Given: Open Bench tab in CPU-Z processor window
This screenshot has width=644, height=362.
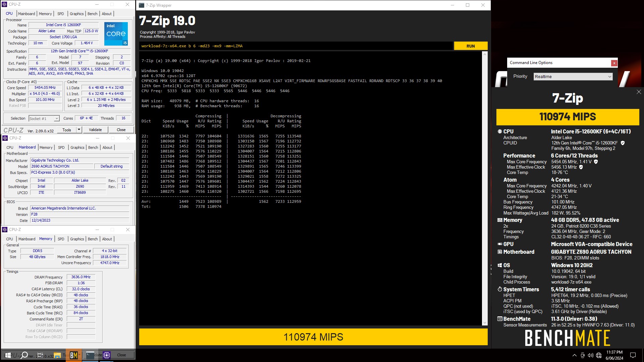Looking at the screenshot, I should tap(93, 14).
